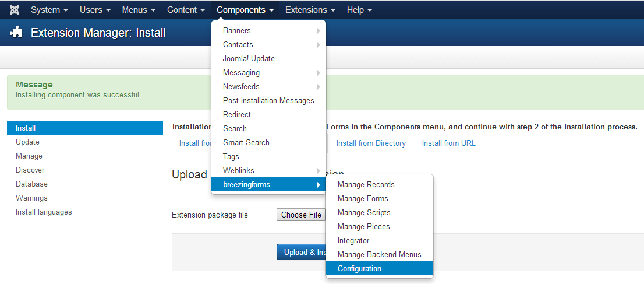Viewport: 644px width, 284px height.
Task: Open the Users menu
Action: coord(95,10)
